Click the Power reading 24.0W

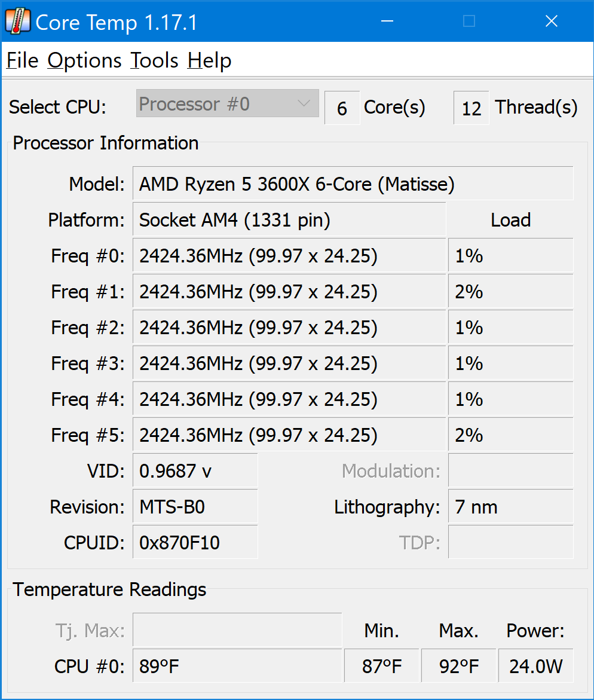tap(535, 666)
